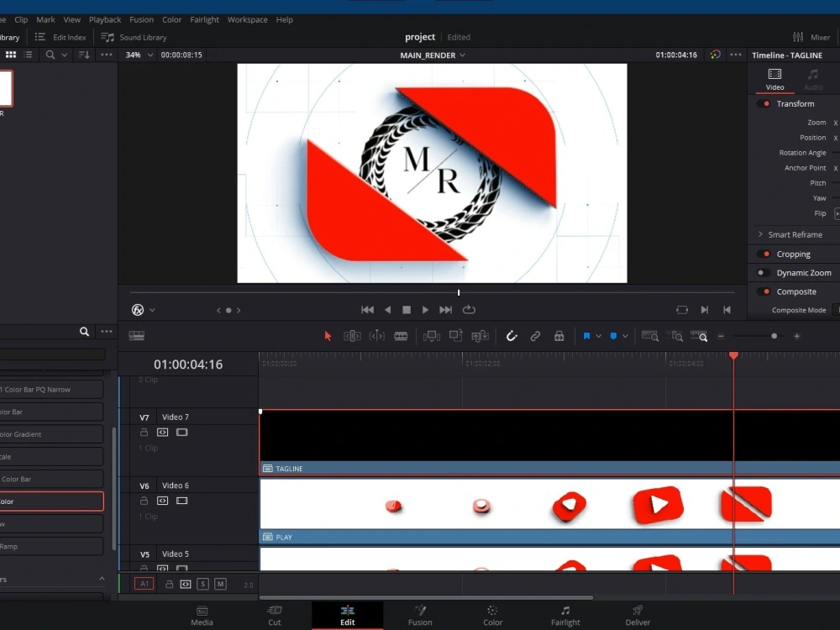Viewport: 840px width, 630px height.
Task: Lock the Video 7 track
Action: click(144, 433)
